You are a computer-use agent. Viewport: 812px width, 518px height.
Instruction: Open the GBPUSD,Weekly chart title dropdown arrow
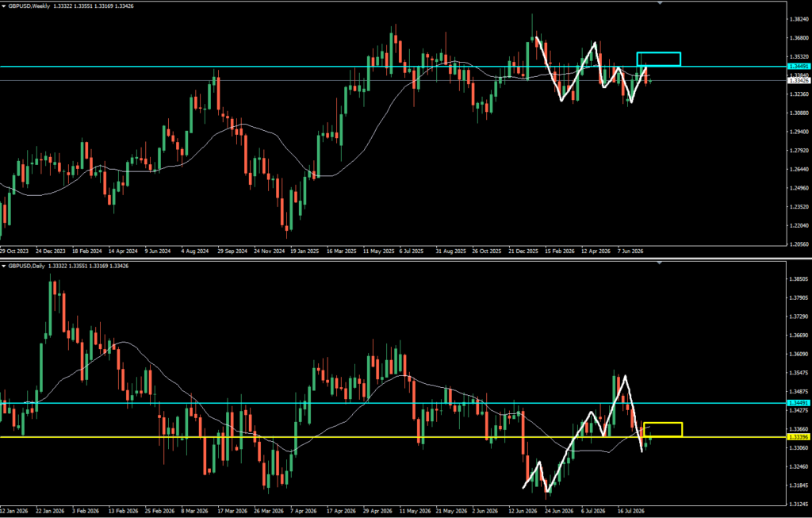[4, 6]
